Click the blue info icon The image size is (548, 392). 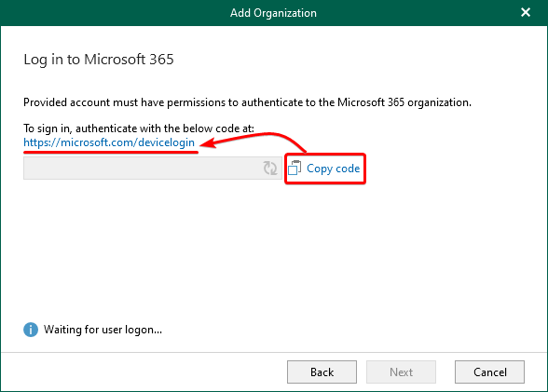[31, 330]
